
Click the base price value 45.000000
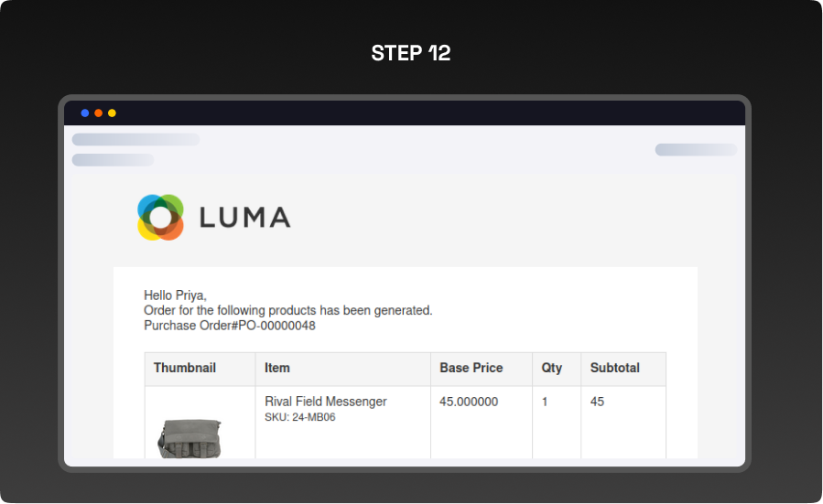tap(469, 402)
